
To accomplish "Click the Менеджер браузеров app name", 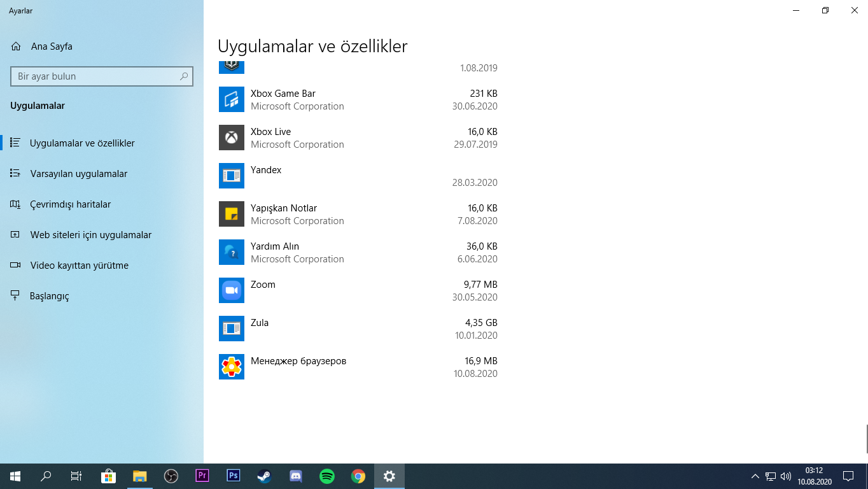I will (x=298, y=361).
